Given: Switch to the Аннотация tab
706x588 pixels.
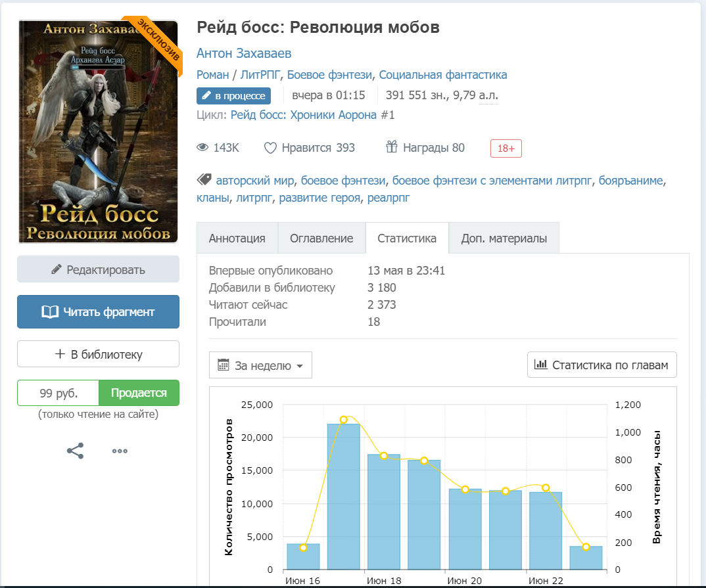Looking at the screenshot, I should 237,238.
